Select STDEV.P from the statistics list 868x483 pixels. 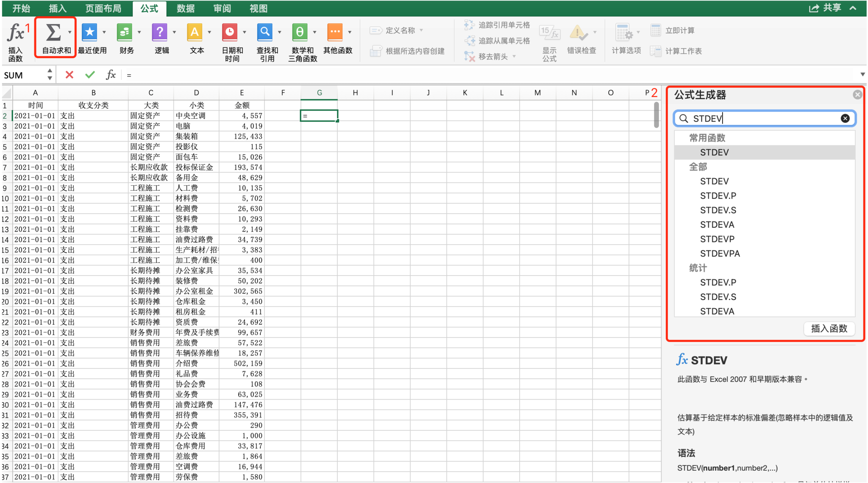click(718, 282)
